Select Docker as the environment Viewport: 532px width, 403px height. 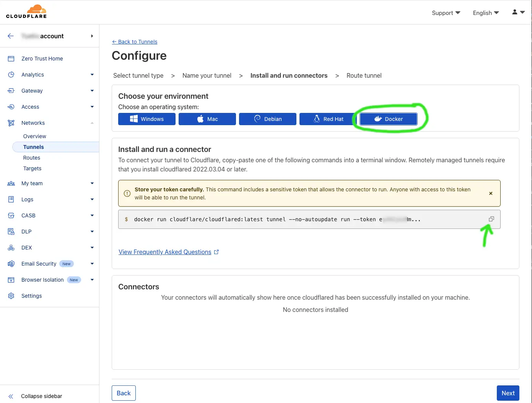(388, 119)
